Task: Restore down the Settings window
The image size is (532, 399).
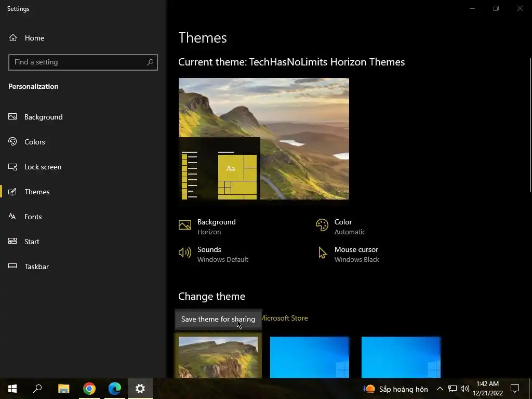Action: coord(496,8)
